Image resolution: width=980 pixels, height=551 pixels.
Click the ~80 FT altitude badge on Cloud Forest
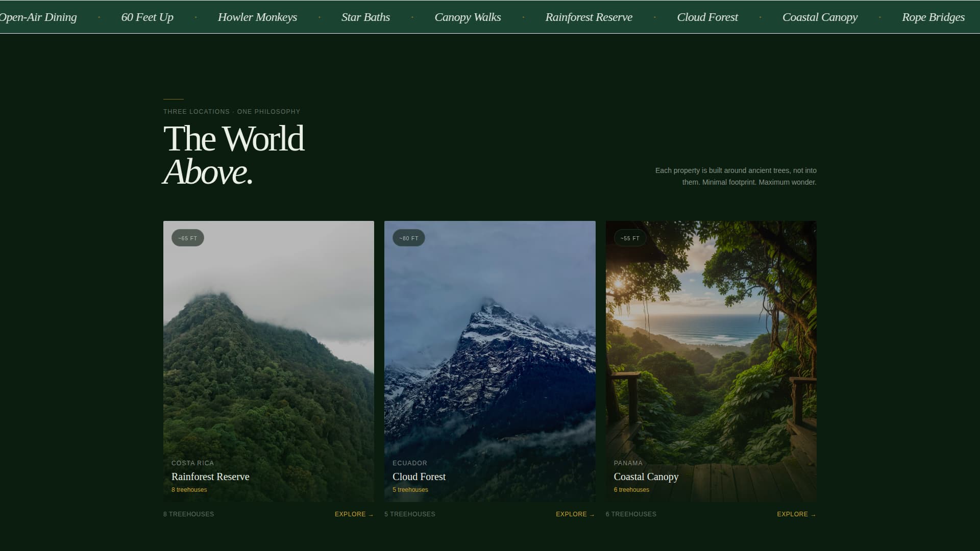click(408, 238)
